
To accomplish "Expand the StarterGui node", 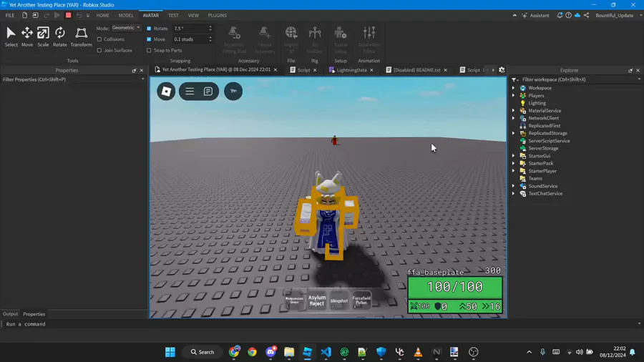I will pyautogui.click(x=513, y=156).
